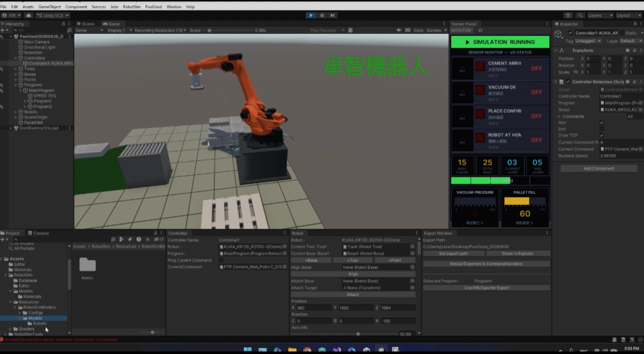Click the Game view debug bug icon

(x=350, y=30)
